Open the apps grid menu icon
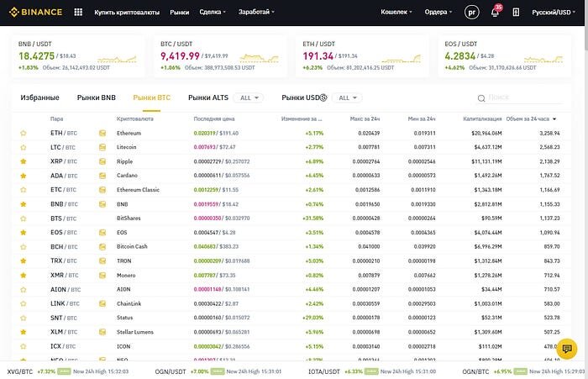This screenshot has height=379, width=588. click(78, 12)
